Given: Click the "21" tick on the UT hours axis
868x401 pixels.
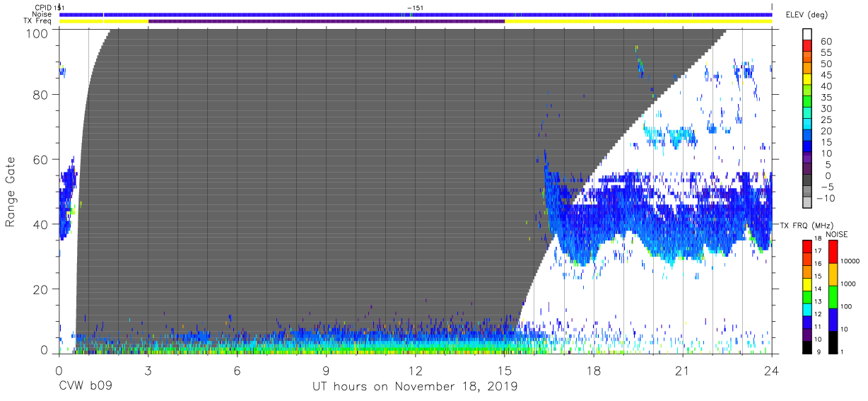Looking at the screenshot, I should click(683, 371).
